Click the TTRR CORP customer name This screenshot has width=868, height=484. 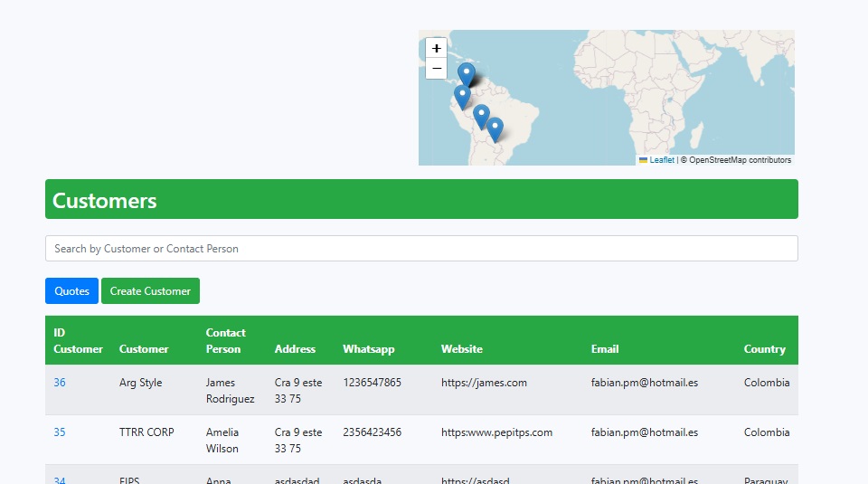pos(146,432)
